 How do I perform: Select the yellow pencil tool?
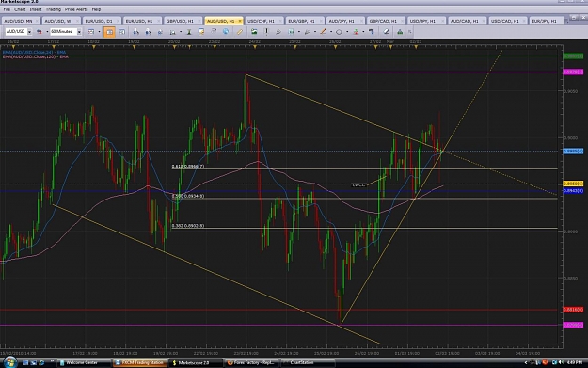pyautogui.click(x=239, y=32)
